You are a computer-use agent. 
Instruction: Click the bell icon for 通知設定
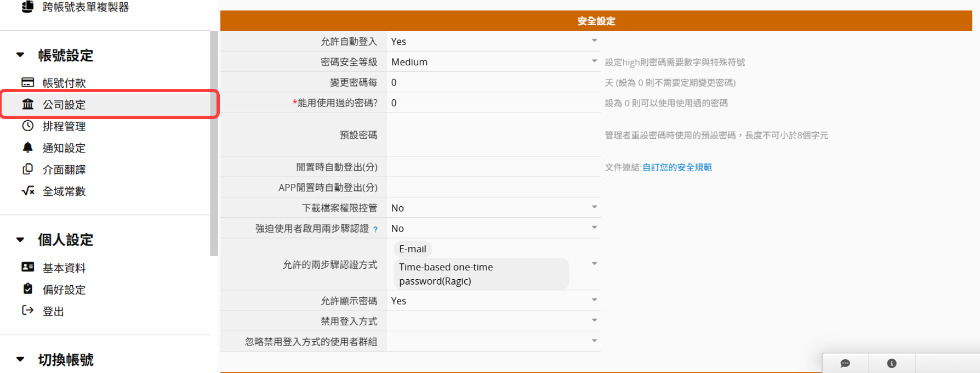27,148
